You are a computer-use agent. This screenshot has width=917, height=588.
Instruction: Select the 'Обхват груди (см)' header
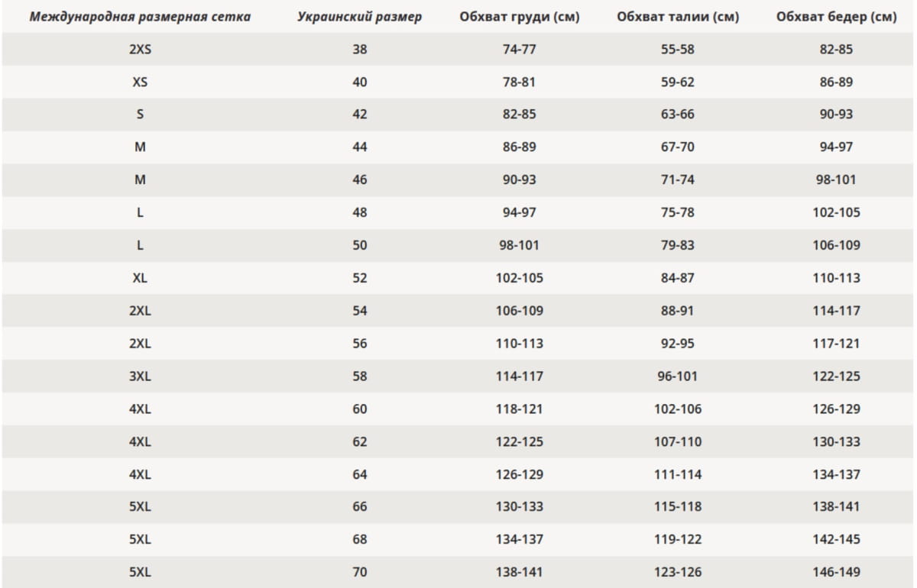pos(520,17)
